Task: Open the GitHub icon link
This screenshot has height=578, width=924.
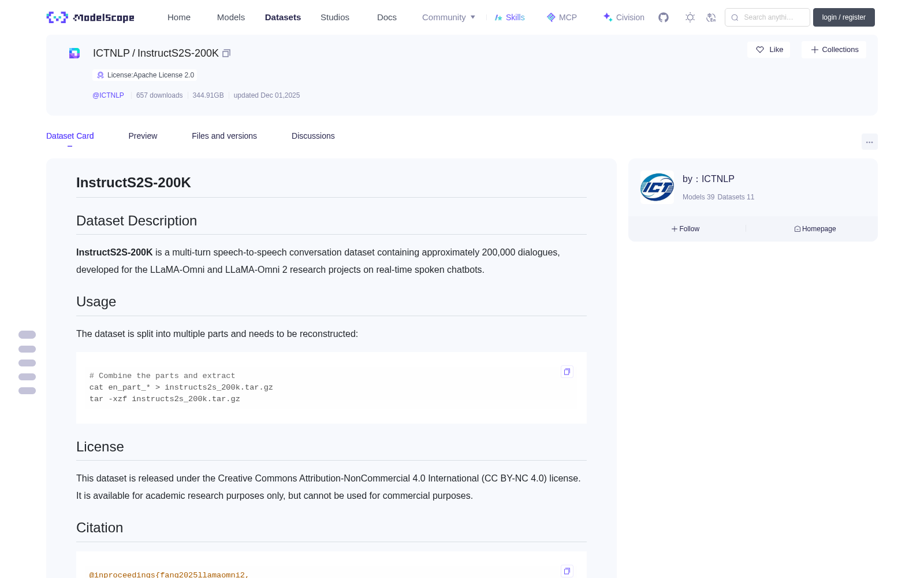Action: tap(664, 17)
